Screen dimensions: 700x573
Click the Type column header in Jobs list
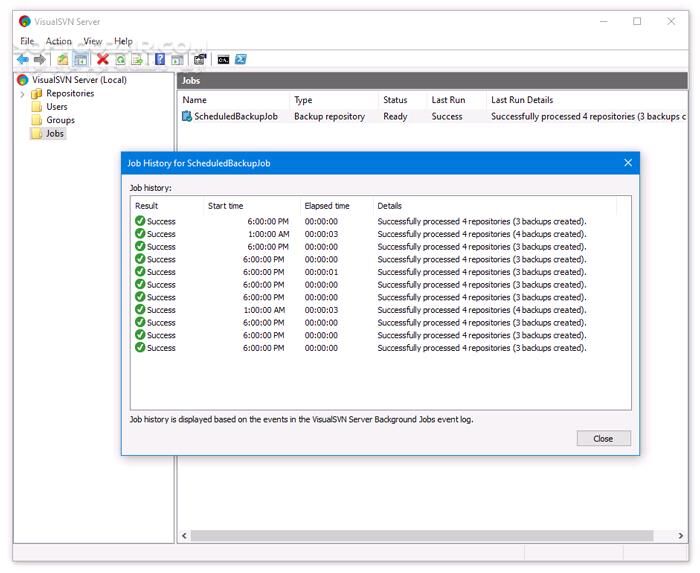[303, 100]
